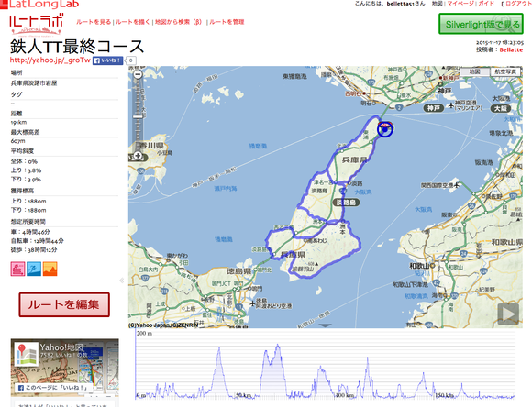Open the yahoo.jp/_groTw short link
The width and height of the screenshot is (532, 407).
(x=50, y=60)
